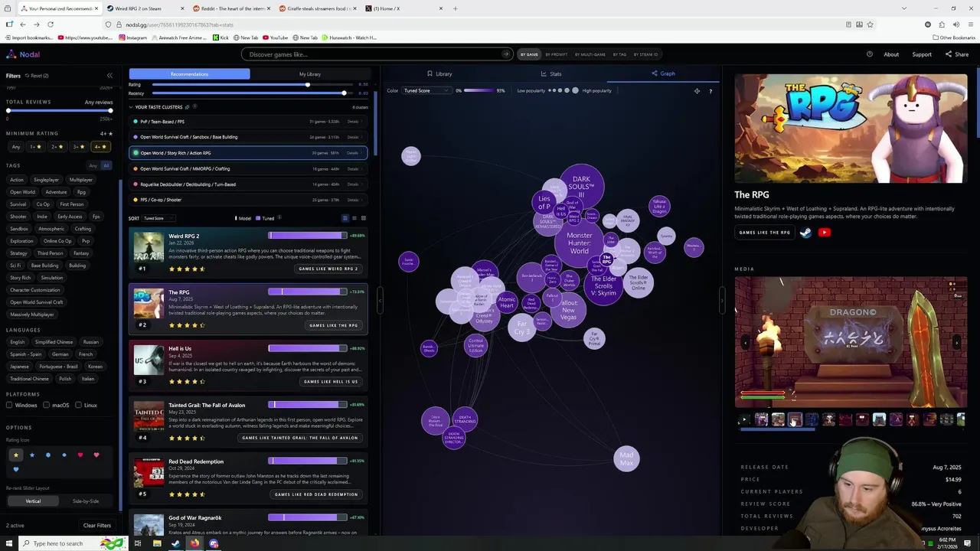
Task: Open the Steam store icon for The RPG
Action: point(805,233)
